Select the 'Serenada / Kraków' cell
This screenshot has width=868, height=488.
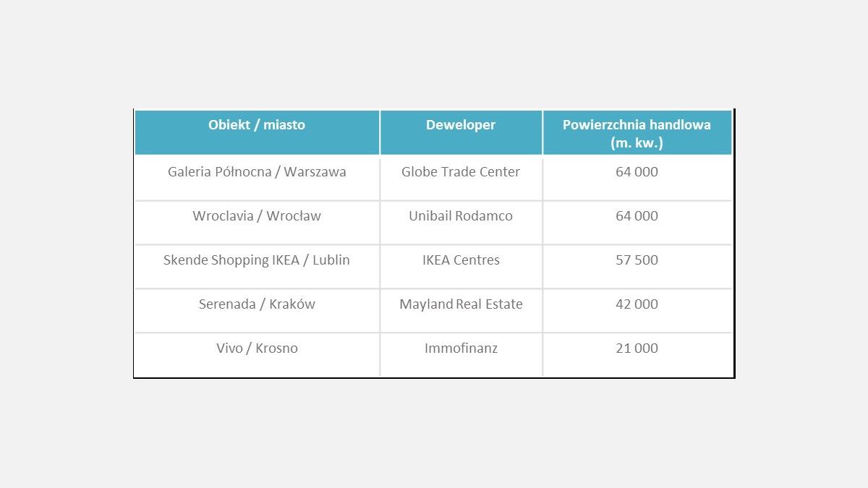point(257,304)
